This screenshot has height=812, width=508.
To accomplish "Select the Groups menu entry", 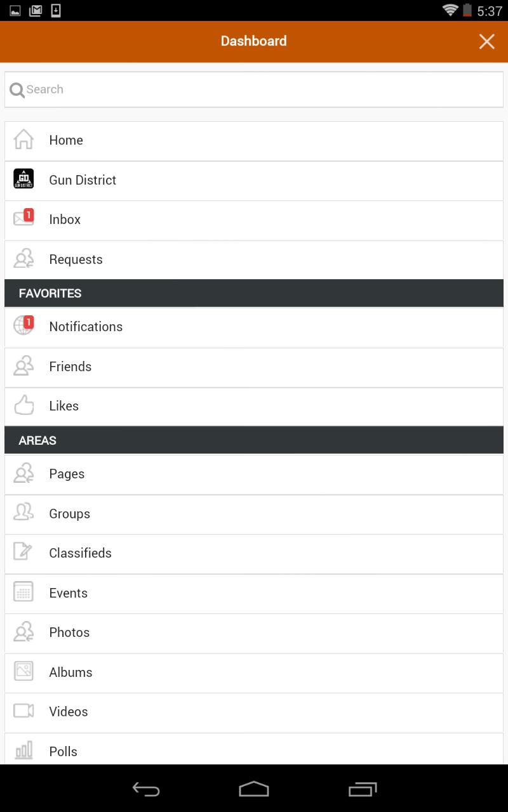I will tap(69, 514).
